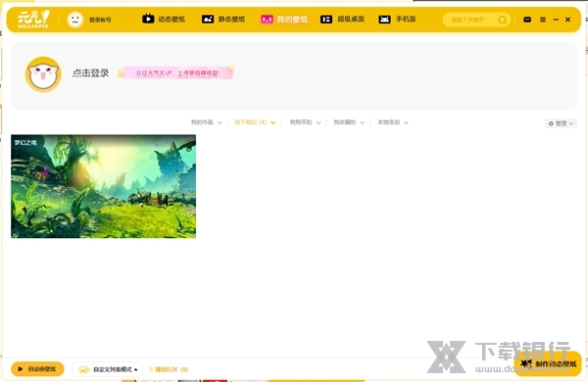The height and width of the screenshot is (382, 588).
Task: Click the 登录账号 login link
Action: tap(100, 20)
